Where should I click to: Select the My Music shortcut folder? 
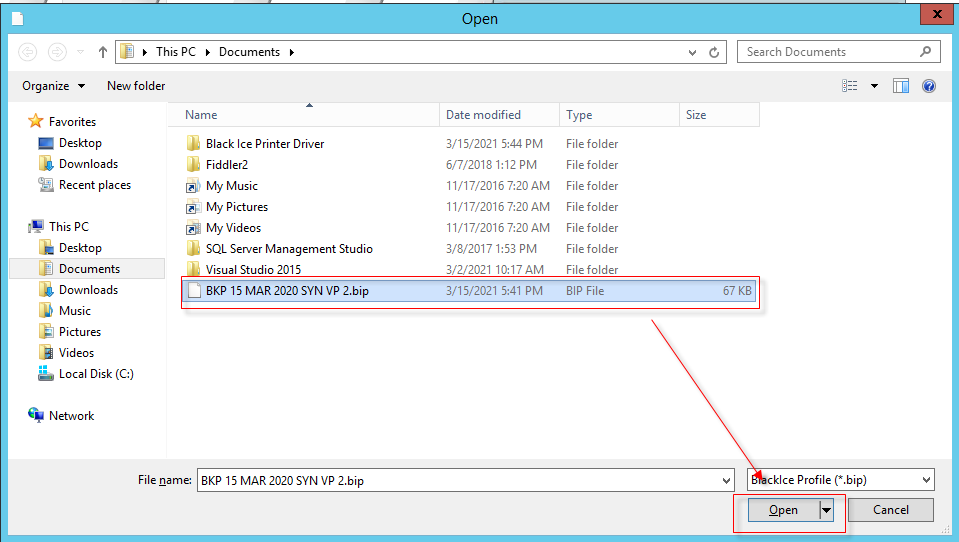[231, 185]
